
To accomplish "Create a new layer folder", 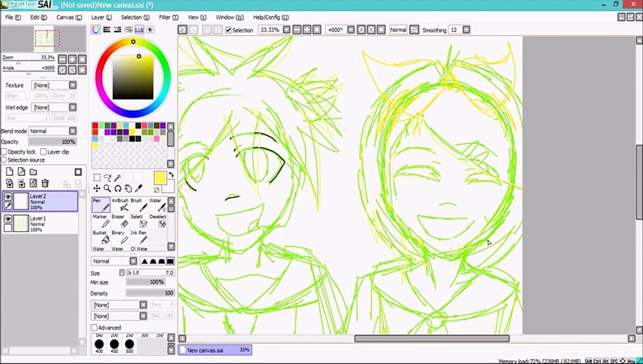I will pyautogui.click(x=33, y=172).
